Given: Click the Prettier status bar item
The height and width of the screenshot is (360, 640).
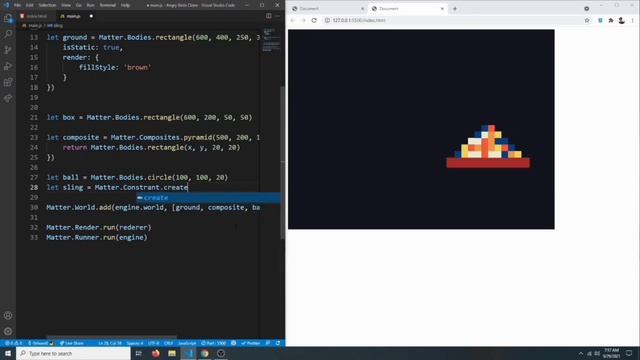Looking at the screenshot, I should pyautogui.click(x=250, y=343).
